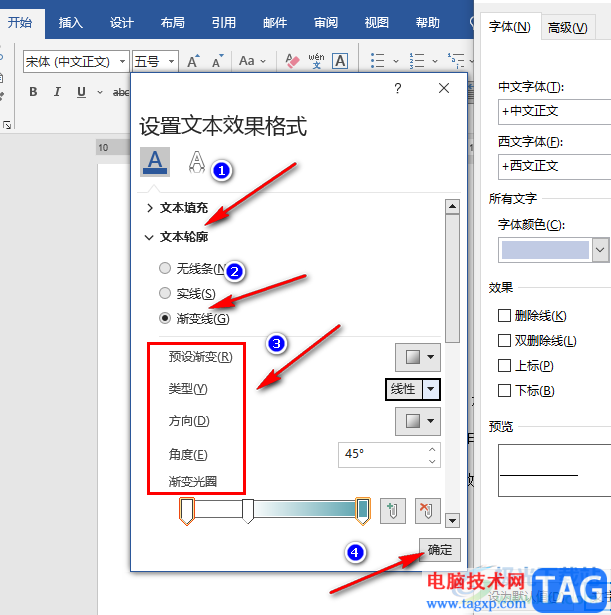
Task: Close the text effects format dialog
Action: pos(444,88)
